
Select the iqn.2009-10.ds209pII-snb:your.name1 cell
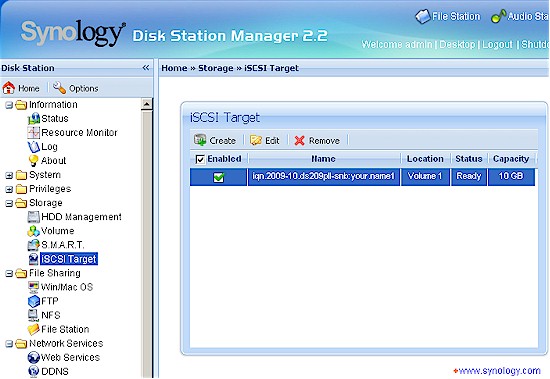click(x=323, y=177)
